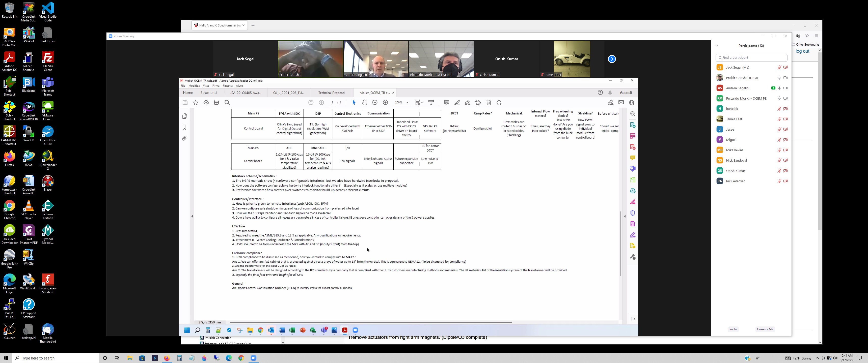The image size is (868, 363).
Task: Collapse the Participants panel chevron
Action: point(717,46)
